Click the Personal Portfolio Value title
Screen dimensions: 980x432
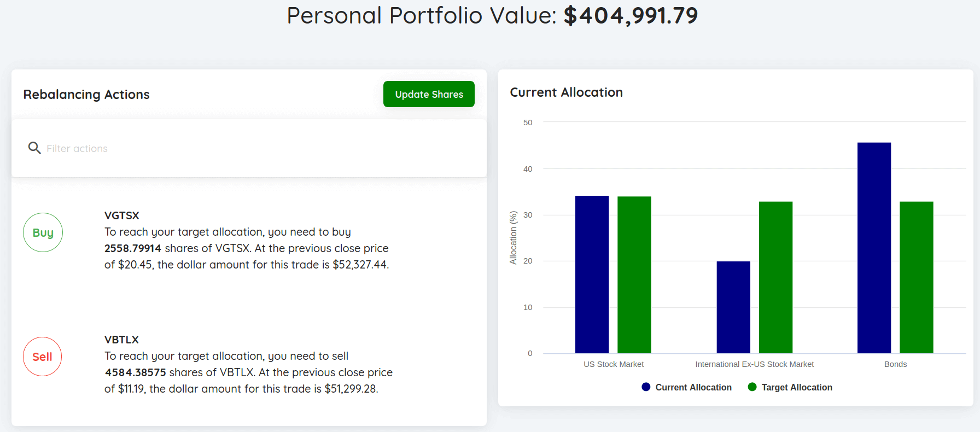coord(492,15)
